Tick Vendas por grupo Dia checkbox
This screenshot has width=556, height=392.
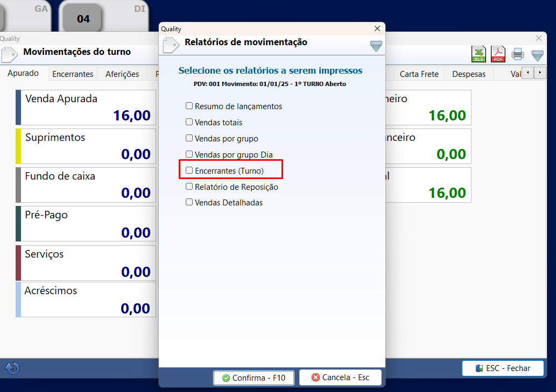point(189,154)
